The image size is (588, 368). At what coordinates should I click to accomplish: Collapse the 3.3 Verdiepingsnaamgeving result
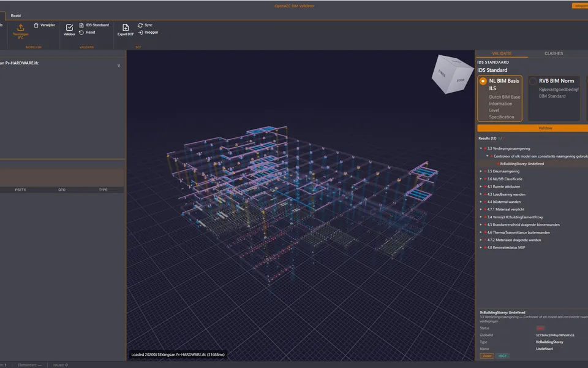coord(481,148)
